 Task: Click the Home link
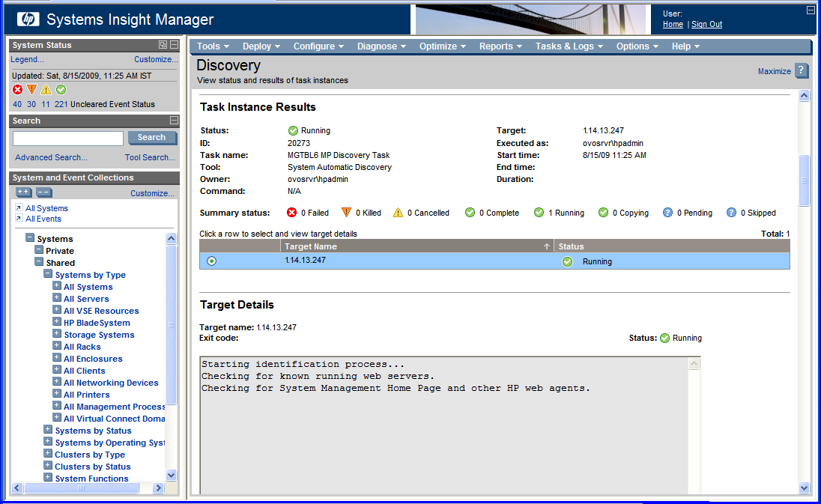coord(673,24)
